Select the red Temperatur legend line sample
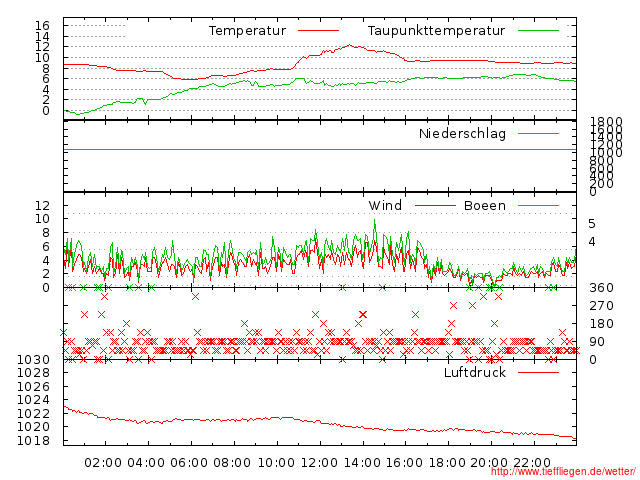This screenshot has width=640, height=480. point(318,31)
